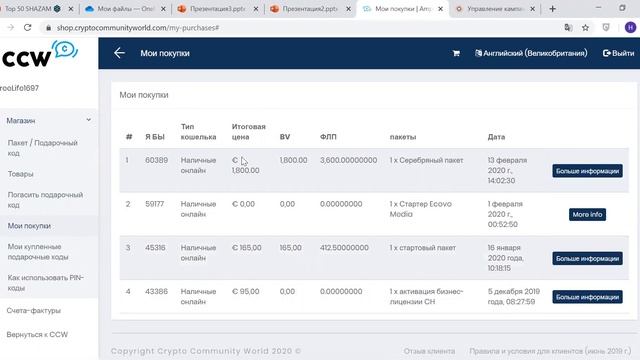The width and height of the screenshot is (640, 360).
Task: Click the translate page icon in address bar
Action: click(568, 27)
